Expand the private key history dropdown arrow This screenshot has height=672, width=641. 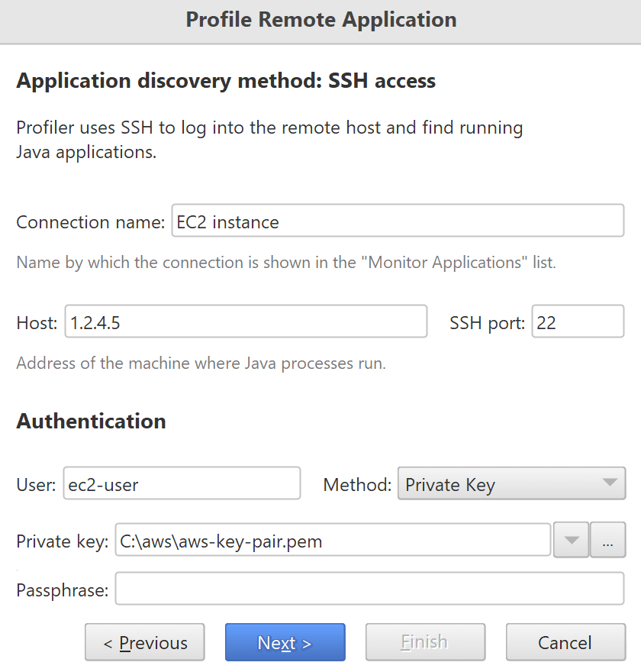[x=572, y=540]
